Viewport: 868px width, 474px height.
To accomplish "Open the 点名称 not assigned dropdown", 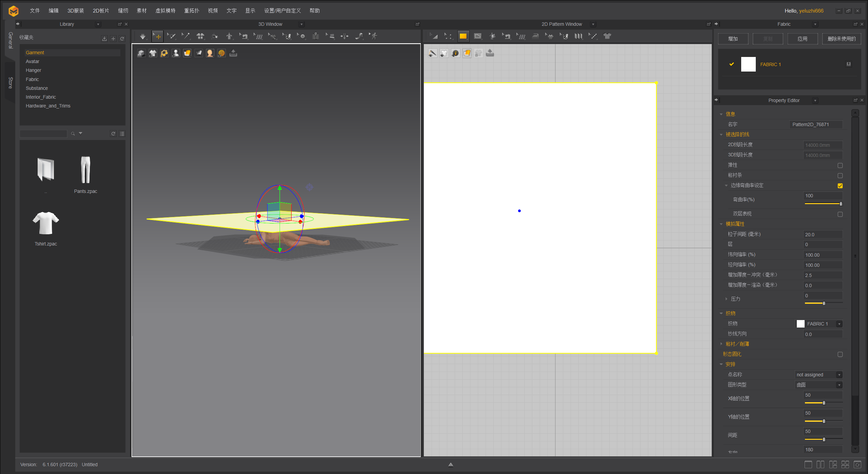I will click(x=839, y=375).
